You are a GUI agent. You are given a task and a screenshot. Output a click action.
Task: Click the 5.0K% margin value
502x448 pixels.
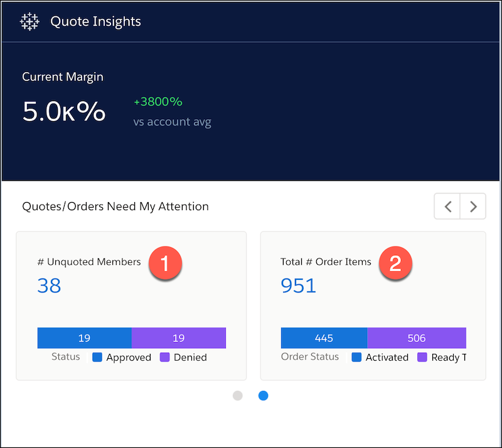point(64,112)
